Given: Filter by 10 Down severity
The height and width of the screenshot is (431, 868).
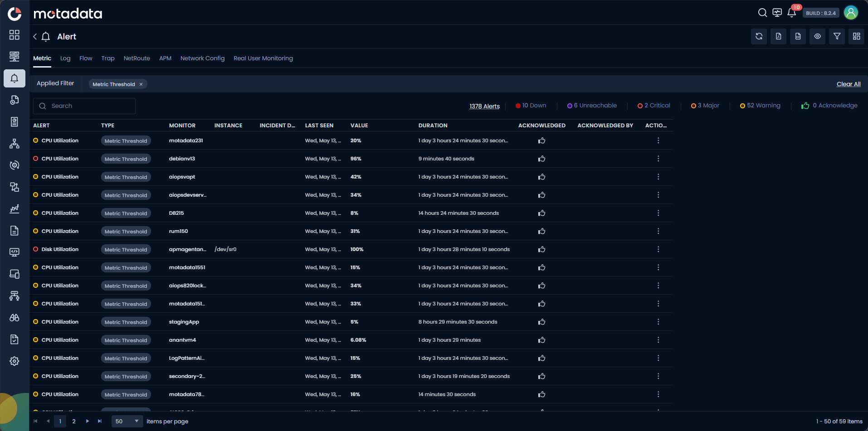Looking at the screenshot, I should (531, 106).
